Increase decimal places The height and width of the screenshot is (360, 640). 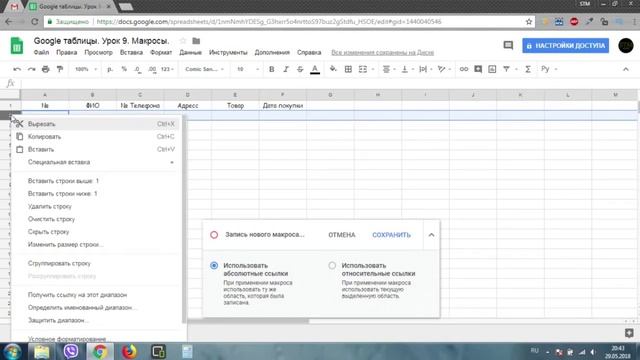pyautogui.click(x=152, y=69)
